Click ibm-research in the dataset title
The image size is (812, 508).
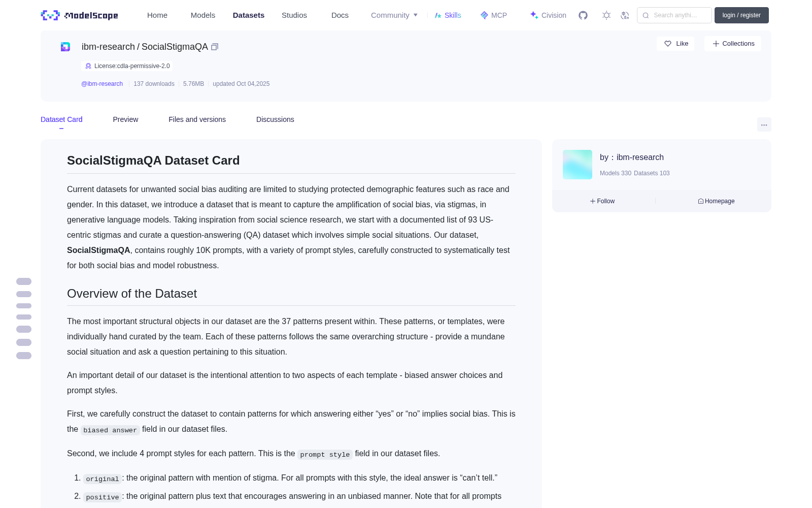click(x=108, y=47)
